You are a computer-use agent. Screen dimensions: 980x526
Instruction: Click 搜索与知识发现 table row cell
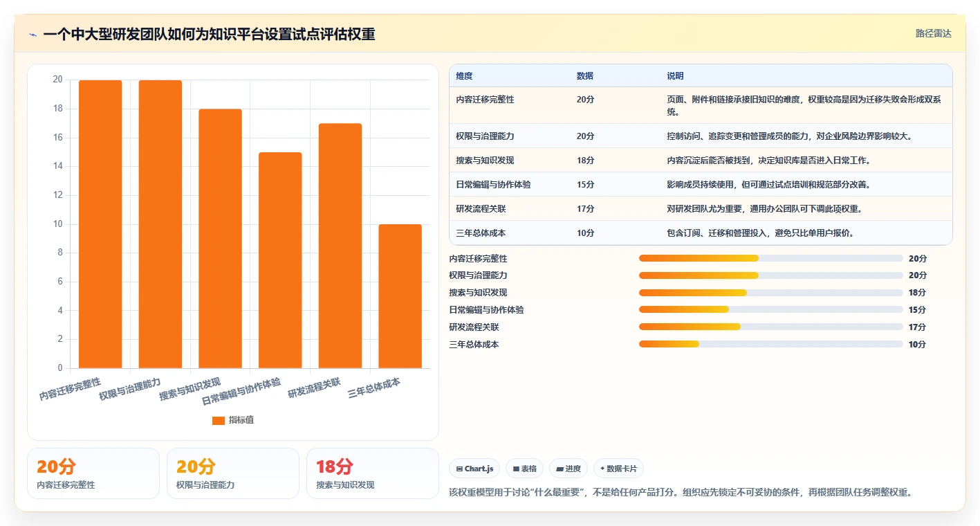coord(486,161)
